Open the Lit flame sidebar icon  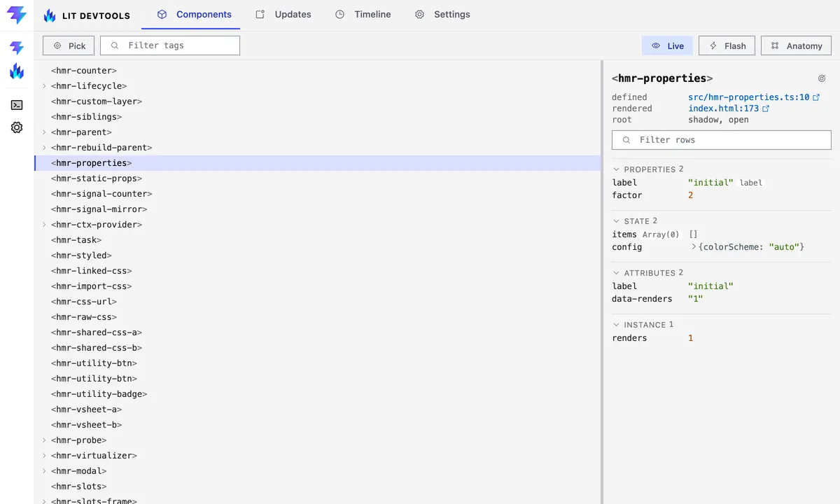17,71
